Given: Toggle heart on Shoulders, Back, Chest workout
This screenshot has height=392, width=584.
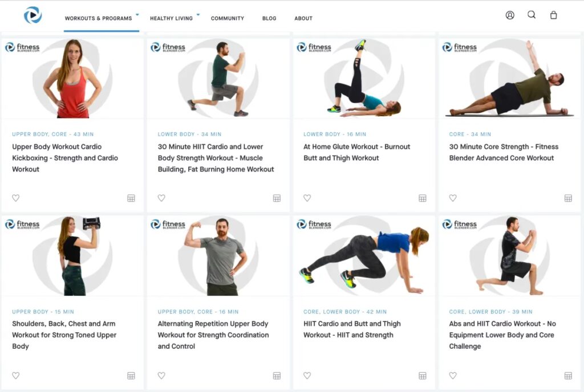Looking at the screenshot, I should tap(16, 375).
